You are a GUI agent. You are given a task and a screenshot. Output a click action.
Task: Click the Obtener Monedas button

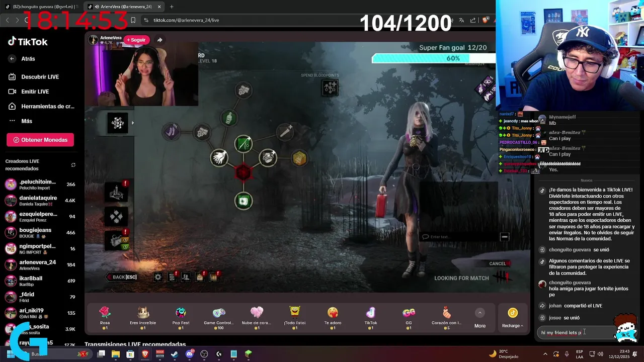point(40,140)
